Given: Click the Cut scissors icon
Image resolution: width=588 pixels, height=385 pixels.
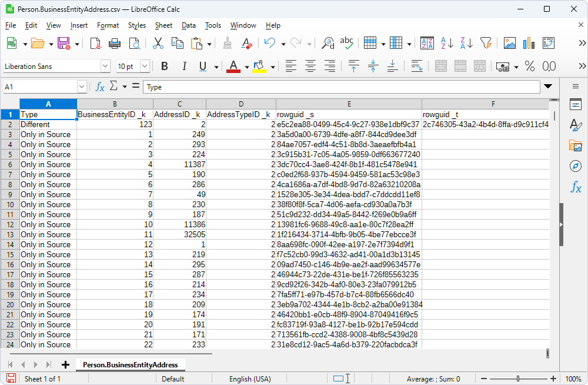Looking at the screenshot, I should [x=158, y=44].
